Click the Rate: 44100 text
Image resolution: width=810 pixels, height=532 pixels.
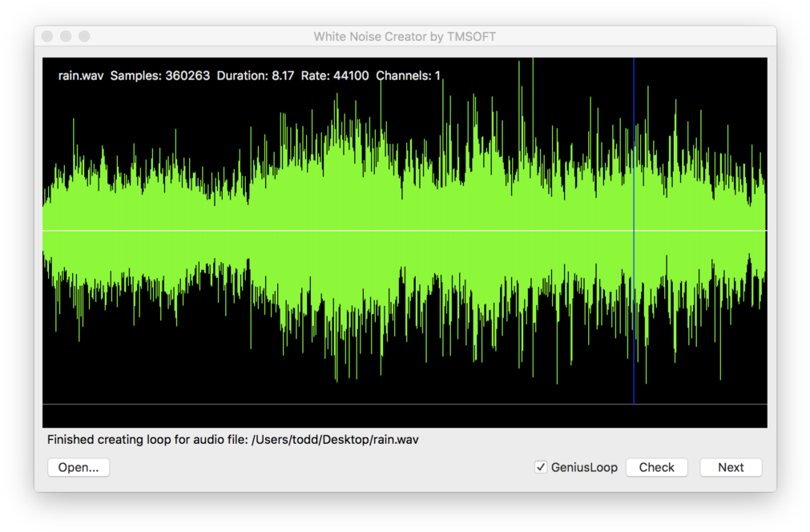[x=335, y=76]
